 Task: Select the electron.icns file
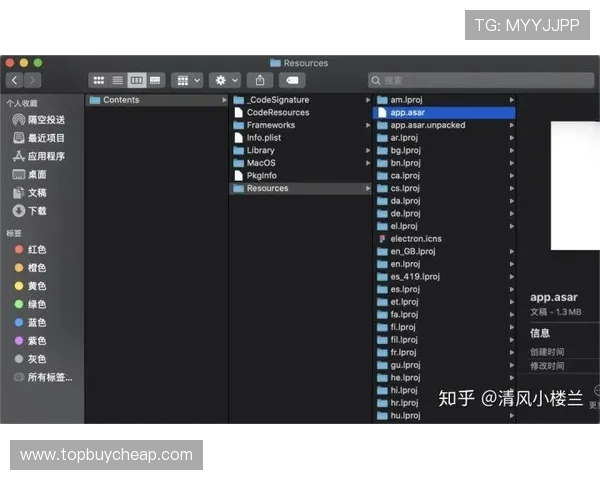(x=444, y=239)
